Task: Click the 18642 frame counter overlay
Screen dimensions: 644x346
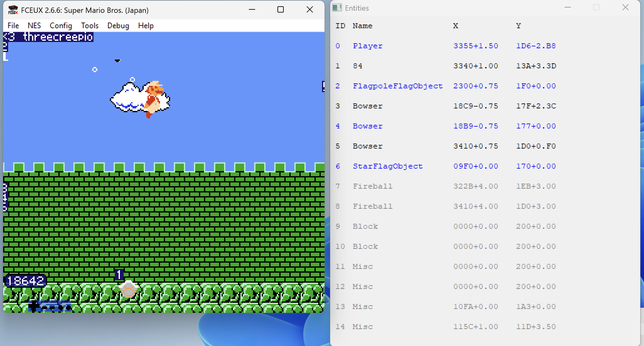Action: point(26,281)
